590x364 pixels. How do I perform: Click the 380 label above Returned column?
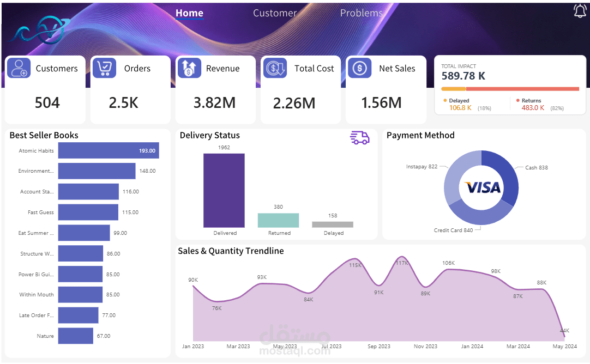pyautogui.click(x=278, y=207)
